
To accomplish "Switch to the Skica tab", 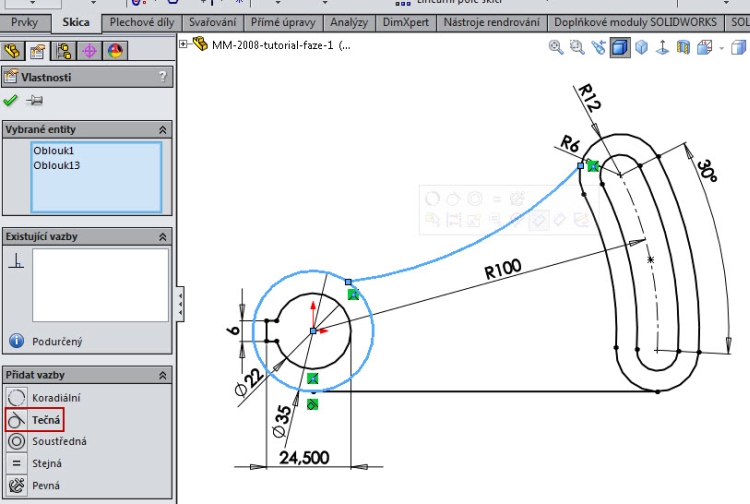I will click(76, 22).
